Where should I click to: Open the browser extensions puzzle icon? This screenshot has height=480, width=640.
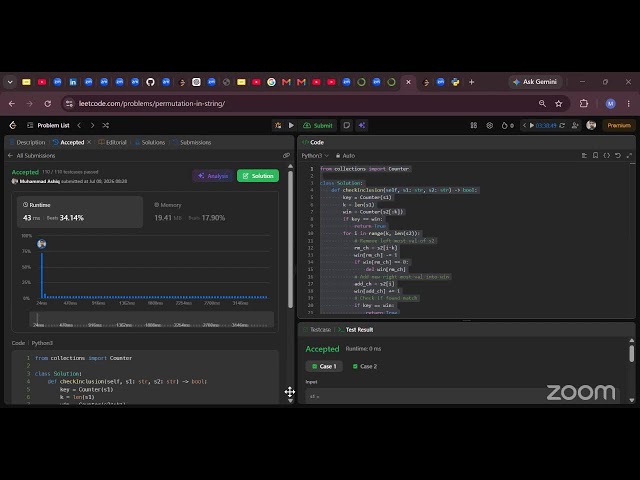pyautogui.click(x=584, y=104)
